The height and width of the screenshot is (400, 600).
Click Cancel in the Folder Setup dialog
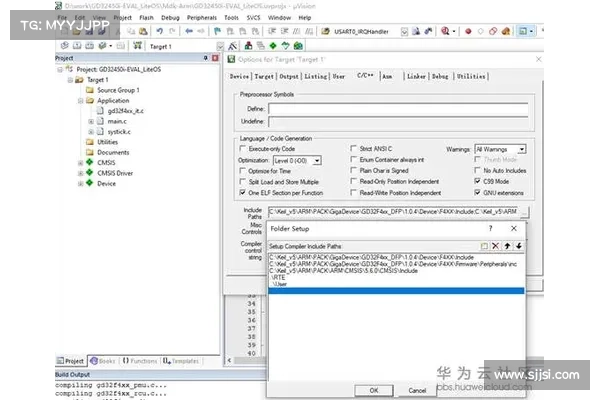(x=417, y=390)
